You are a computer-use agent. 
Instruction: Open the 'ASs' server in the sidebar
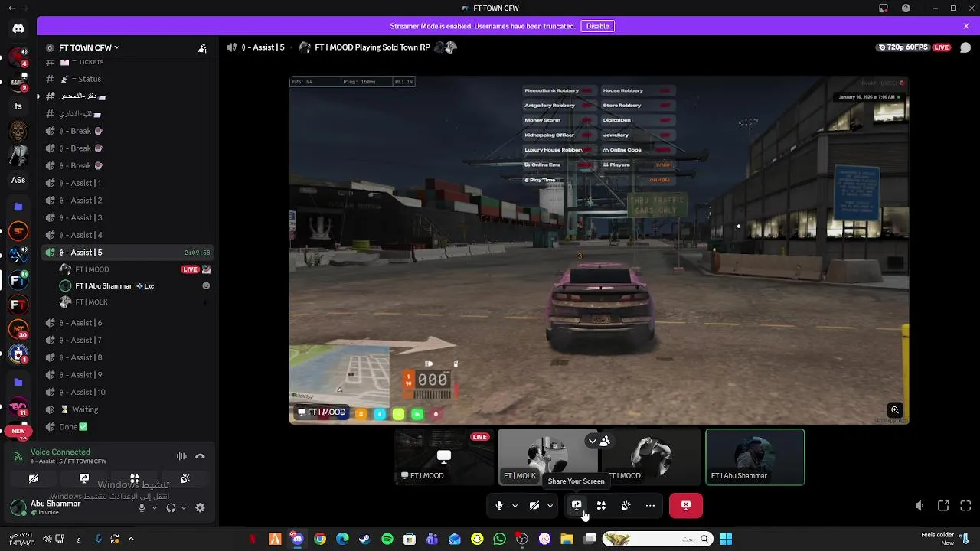click(x=18, y=181)
